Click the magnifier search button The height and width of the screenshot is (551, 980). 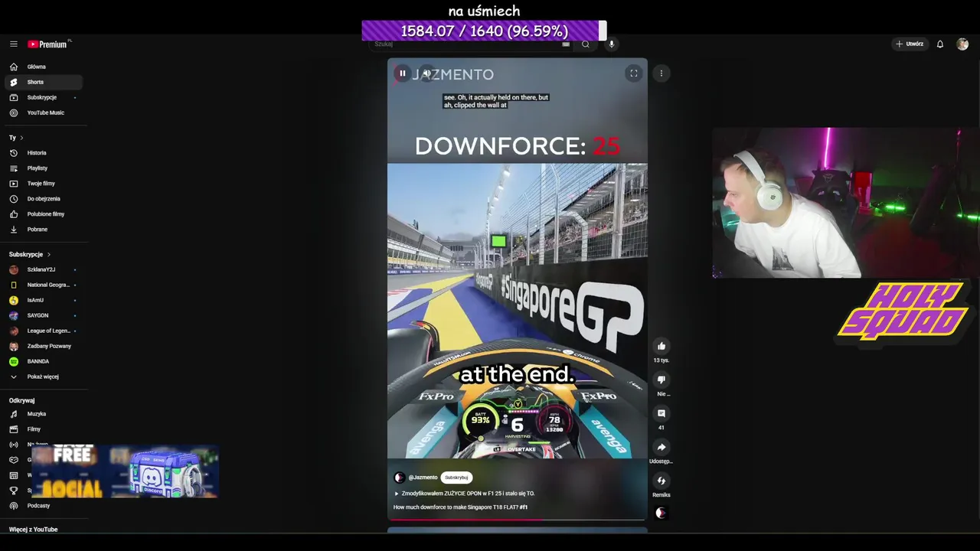click(x=586, y=44)
